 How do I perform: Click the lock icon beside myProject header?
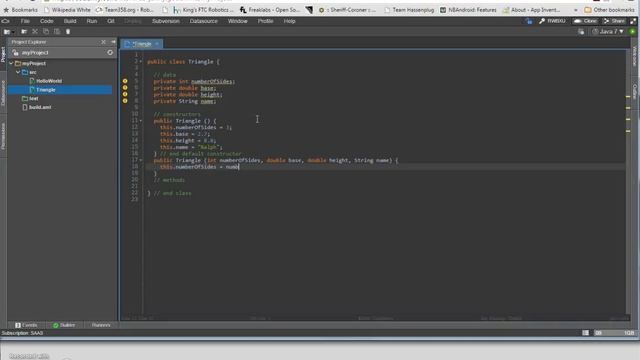click(15, 53)
